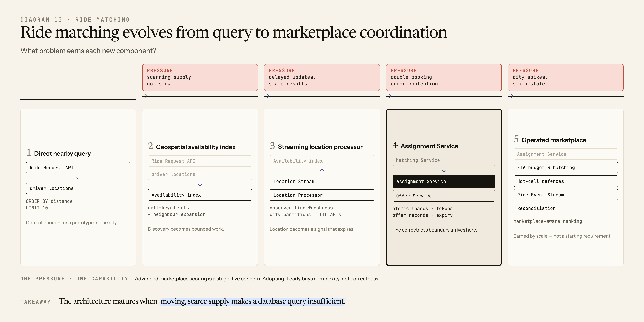Click the 'Hot-cell defences' box
This screenshot has width=644, height=322.
click(x=566, y=181)
